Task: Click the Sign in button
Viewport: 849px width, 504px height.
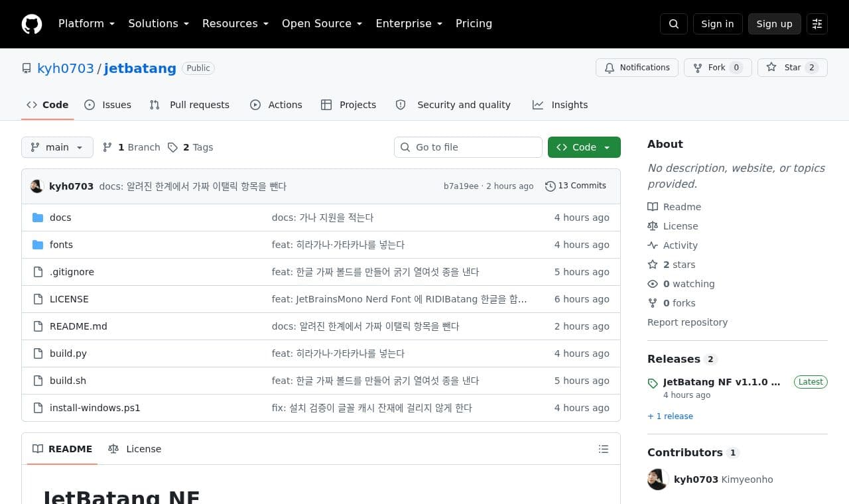Action: pos(718,24)
